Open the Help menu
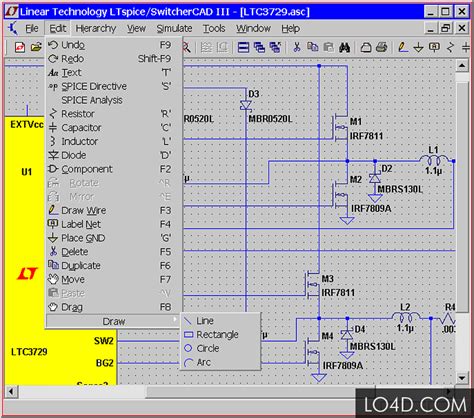The width and height of the screenshot is (474, 418). click(x=290, y=29)
